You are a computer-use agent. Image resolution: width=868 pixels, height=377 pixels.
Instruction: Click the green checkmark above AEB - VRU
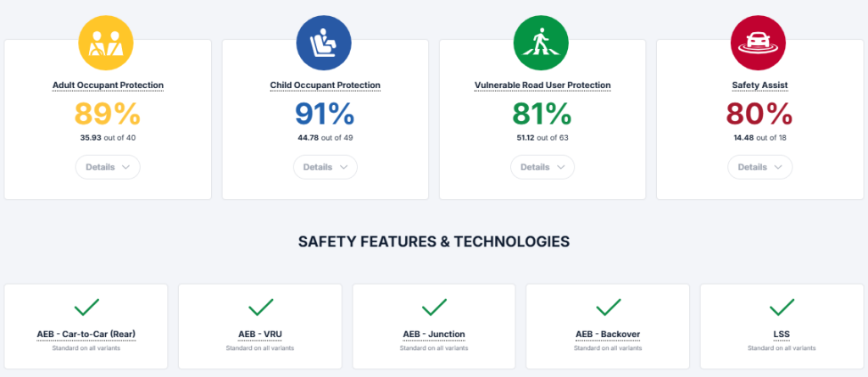tap(260, 306)
